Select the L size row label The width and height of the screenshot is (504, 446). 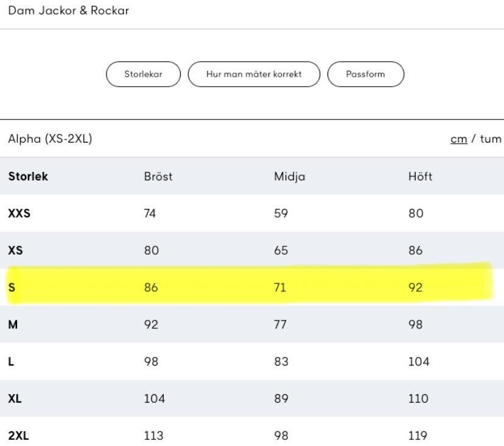(x=11, y=362)
